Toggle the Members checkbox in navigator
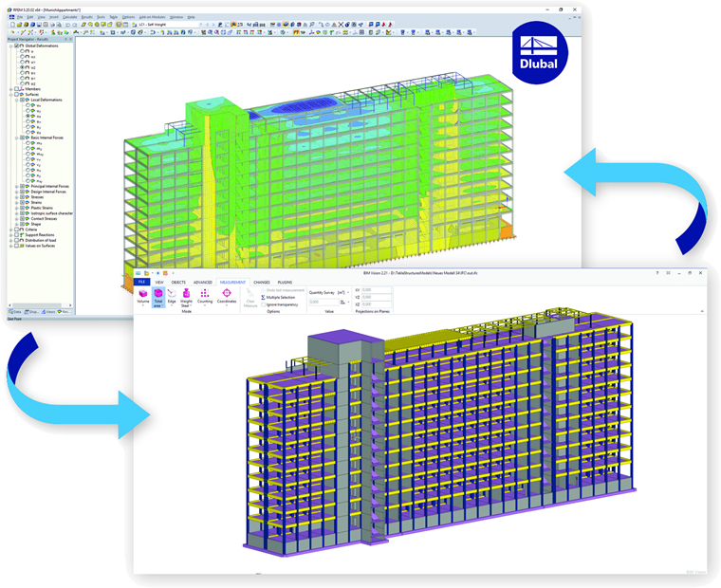The image size is (721, 588). pyautogui.click(x=16, y=89)
